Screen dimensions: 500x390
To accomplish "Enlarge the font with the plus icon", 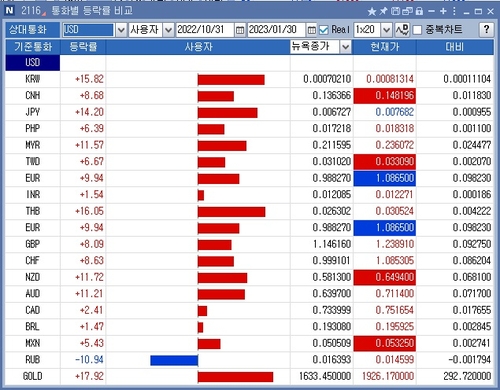I will pyautogui.click(x=443, y=11).
